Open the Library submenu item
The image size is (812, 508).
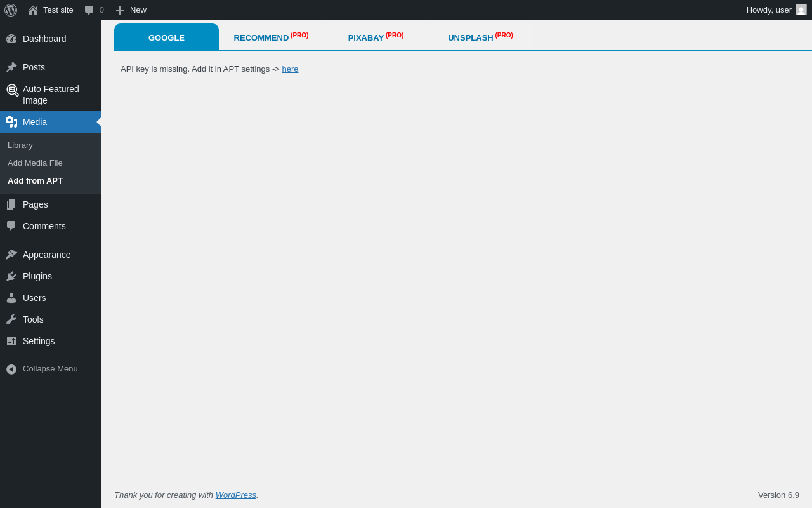click(20, 145)
